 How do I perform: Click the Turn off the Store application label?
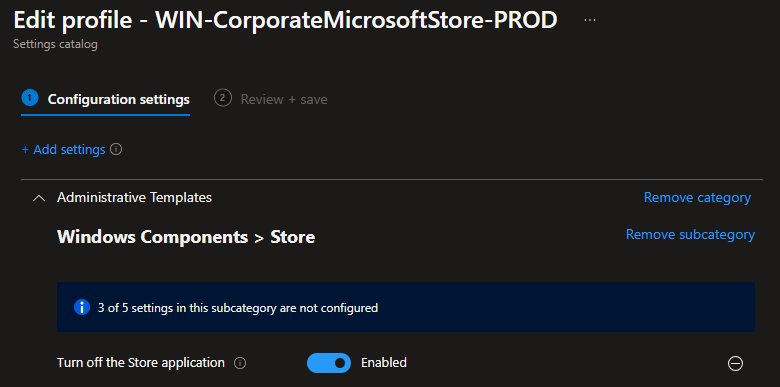[x=141, y=363]
